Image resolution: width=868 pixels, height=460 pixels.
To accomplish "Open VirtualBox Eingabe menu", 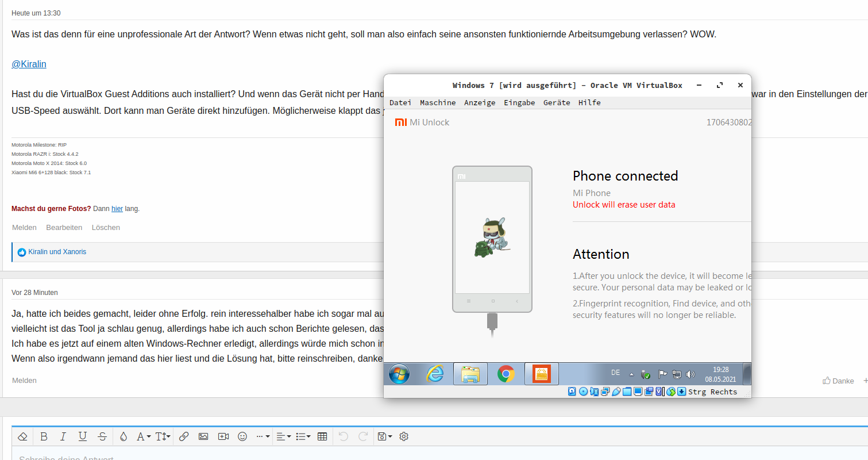I will click(x=519, y=102).
